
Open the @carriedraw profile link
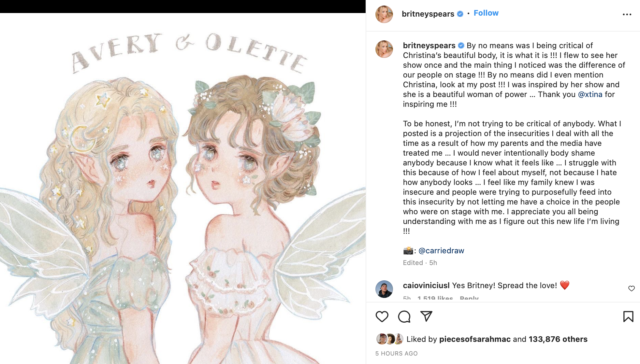point(441,251)
